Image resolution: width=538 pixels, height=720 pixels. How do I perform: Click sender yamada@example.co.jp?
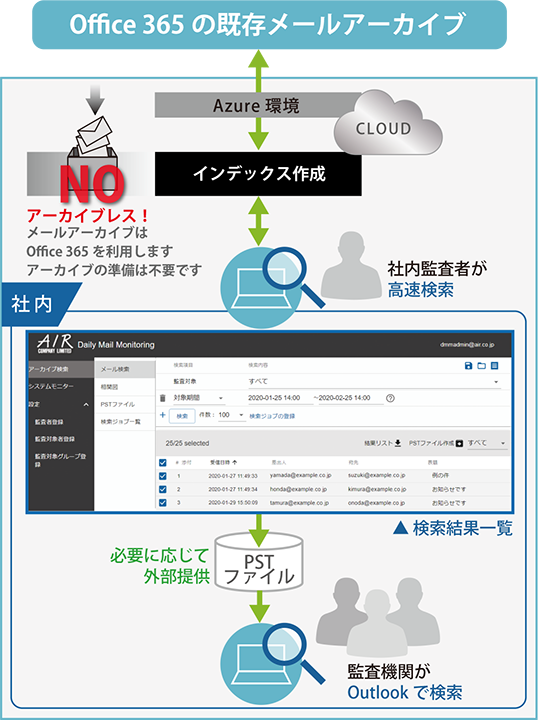(301, 476)
